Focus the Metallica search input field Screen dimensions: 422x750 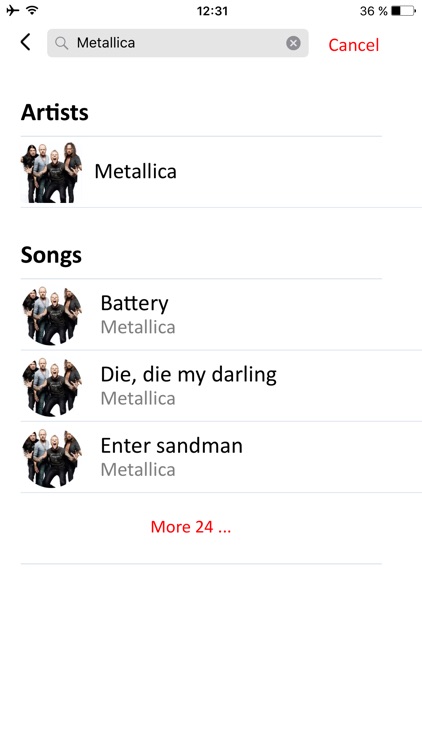(178, 43)
